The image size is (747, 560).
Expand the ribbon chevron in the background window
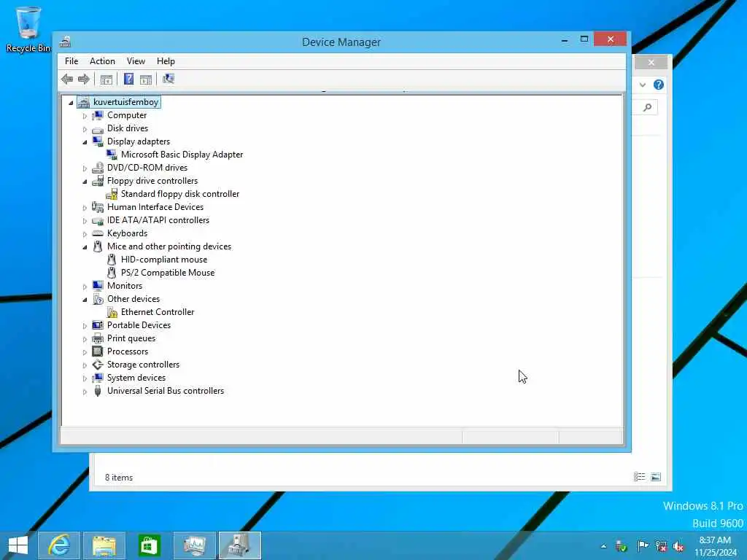(x=643, y=85)
